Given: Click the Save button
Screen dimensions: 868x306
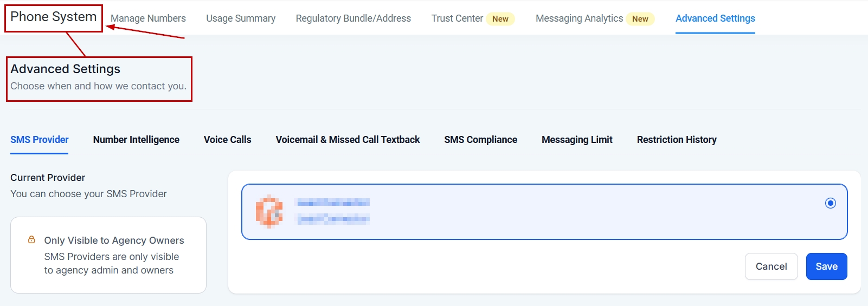Looking at the screenshot, I should coord(826,266).
